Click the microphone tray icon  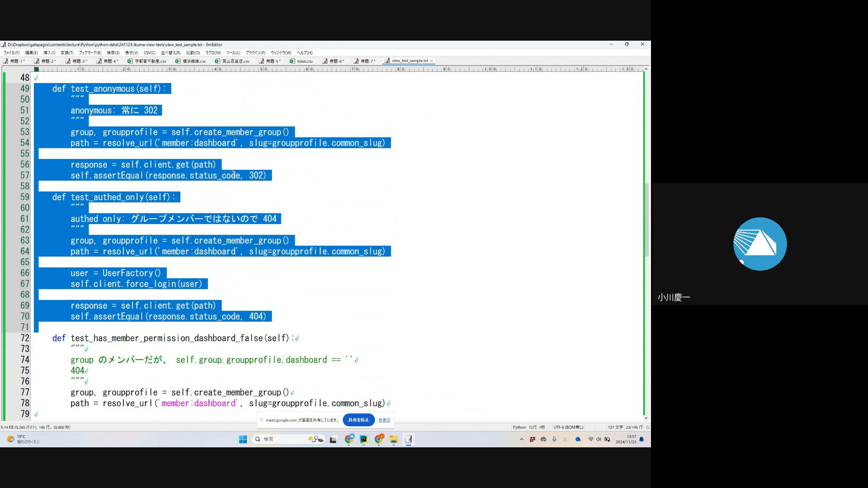(x=554, y=439)
